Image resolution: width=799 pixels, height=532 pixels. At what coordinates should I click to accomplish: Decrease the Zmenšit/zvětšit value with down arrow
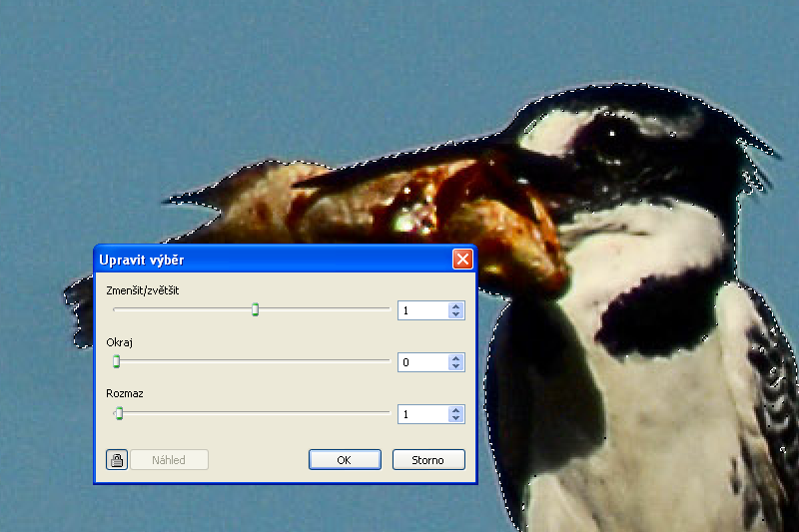[456, 315]
